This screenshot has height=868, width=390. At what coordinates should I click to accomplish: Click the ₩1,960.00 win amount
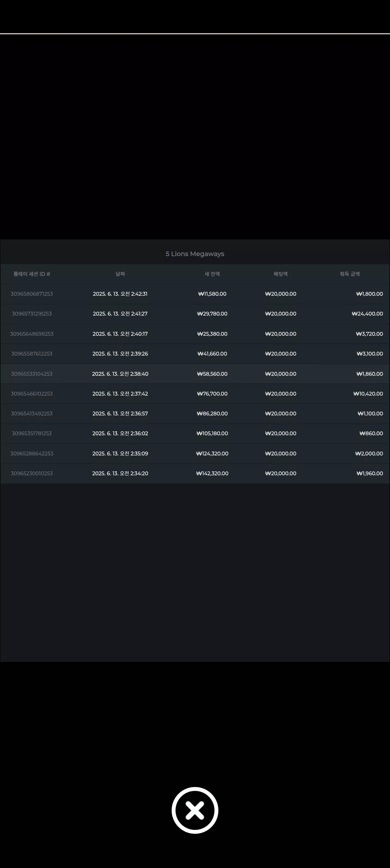point(370,473)
